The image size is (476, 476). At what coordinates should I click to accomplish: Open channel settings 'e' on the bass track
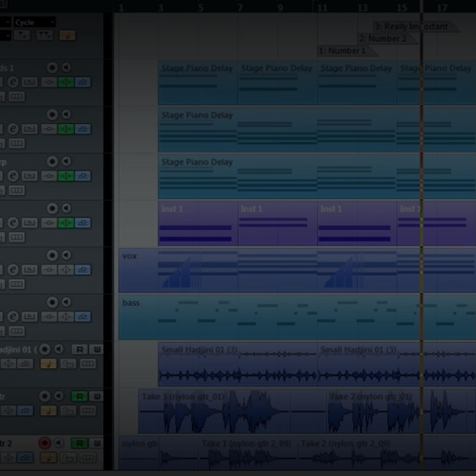point(12,317)
